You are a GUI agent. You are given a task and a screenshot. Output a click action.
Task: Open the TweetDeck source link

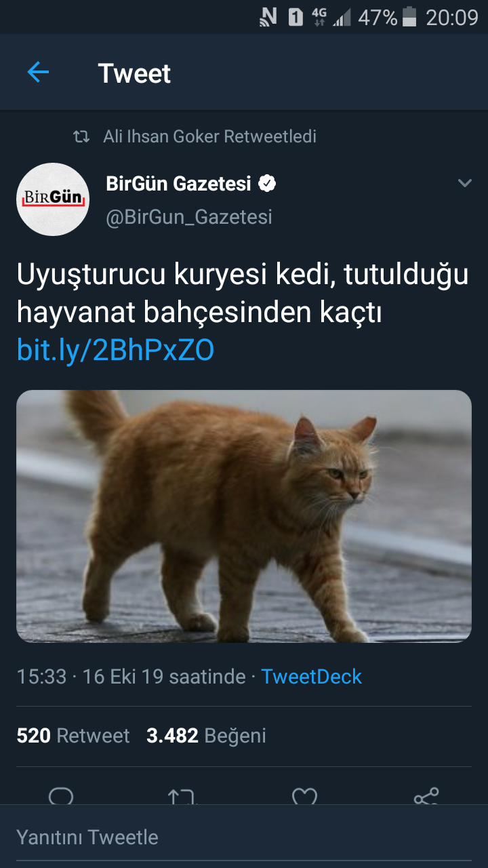tap(311, 676)
